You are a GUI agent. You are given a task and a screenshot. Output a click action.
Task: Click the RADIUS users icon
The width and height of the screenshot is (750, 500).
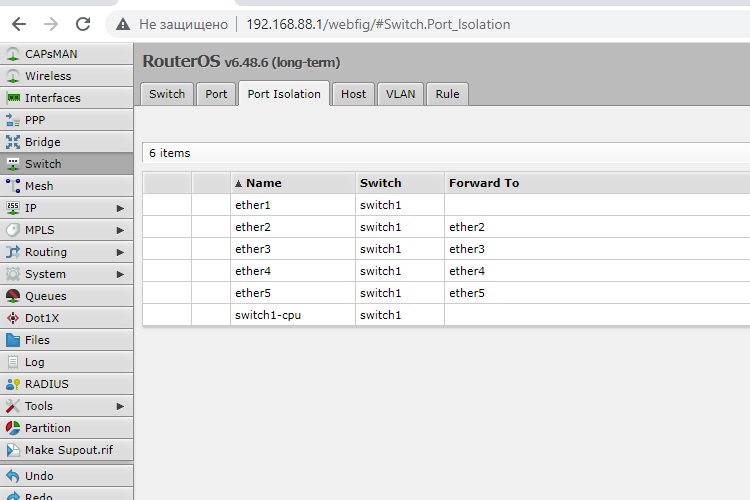coord(13,384)
